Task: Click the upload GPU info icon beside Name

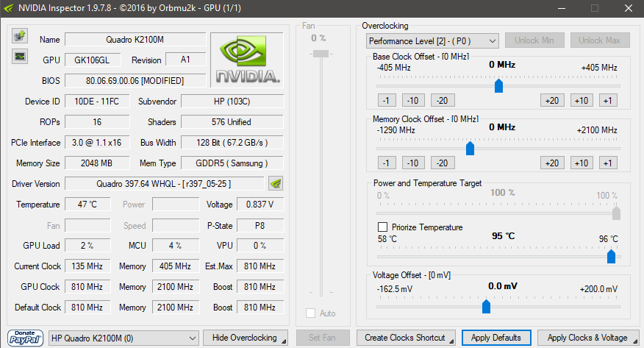Action: pyautogui.click(x=20, y=36)
